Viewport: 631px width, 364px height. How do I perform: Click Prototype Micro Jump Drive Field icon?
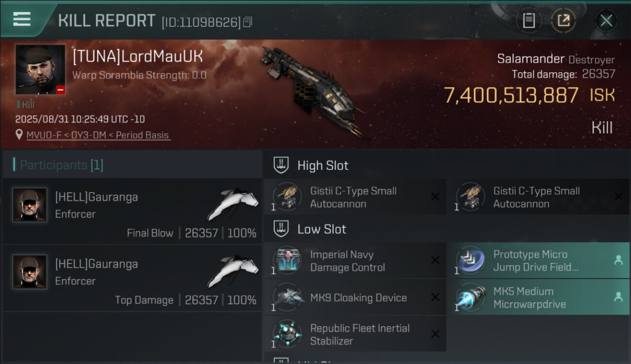471,260
